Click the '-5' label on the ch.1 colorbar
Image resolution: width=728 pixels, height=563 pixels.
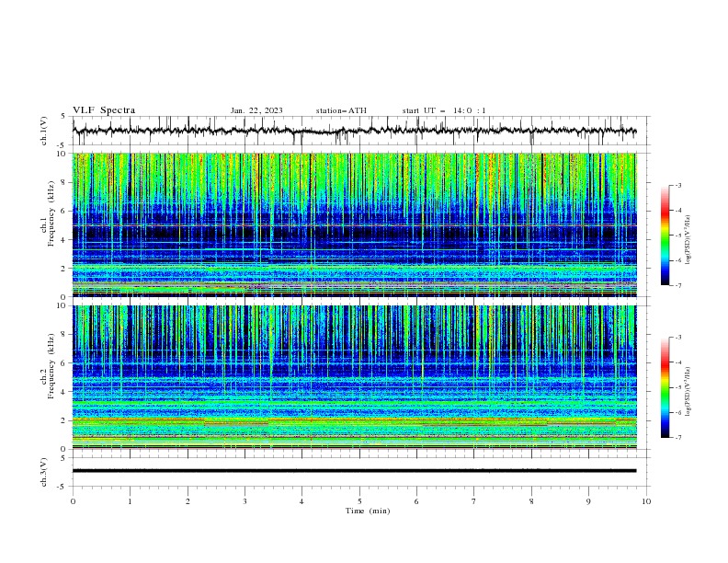[677, 236]
